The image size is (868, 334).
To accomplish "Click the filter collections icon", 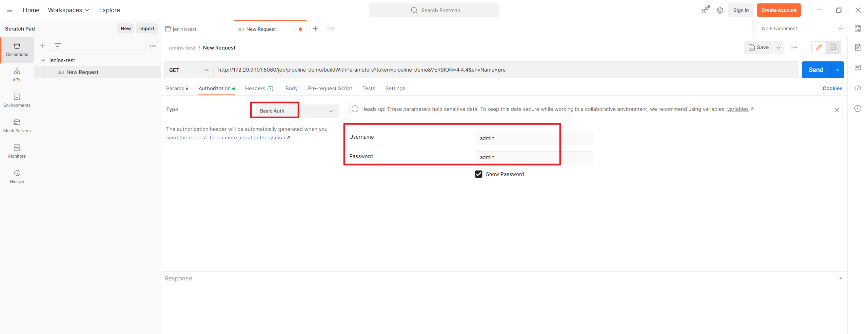I will point(58,46).
